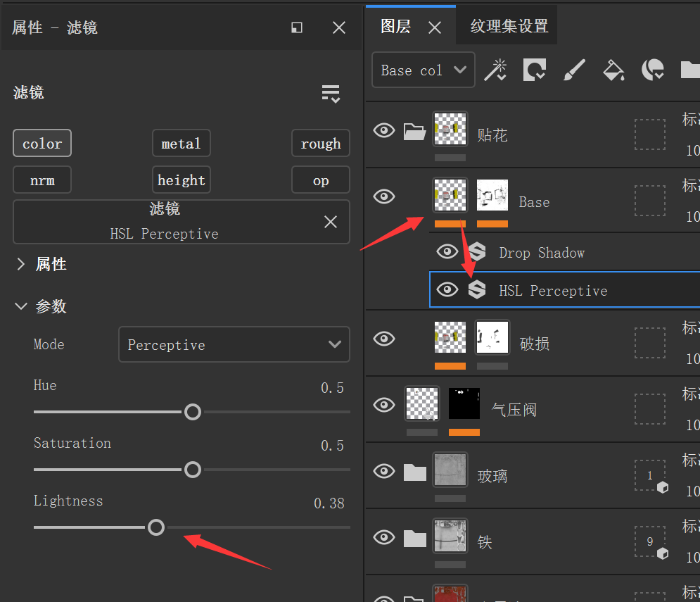Click the add smart material icon
The width and height of the screenshot is (700, 602).
click(653, 70)
